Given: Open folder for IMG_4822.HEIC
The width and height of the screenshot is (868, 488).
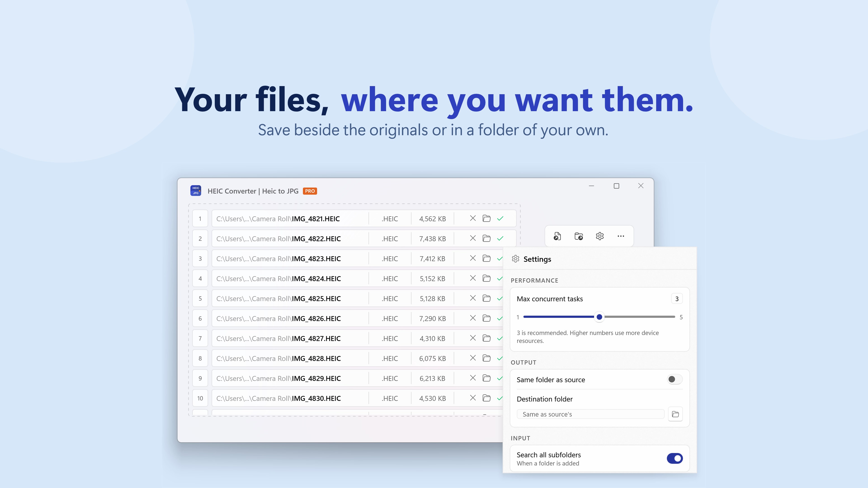Looking at the screenshot, I should tap(487, 238).
